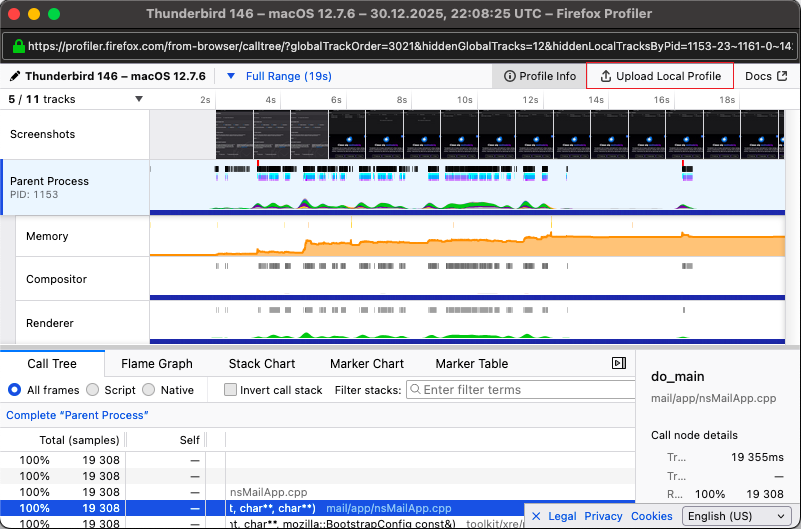This screenshot has height=531, width=802.
Task: Select the highlighted mail/app/nsMailApp.cpp row
Action: tap(317, 508)
